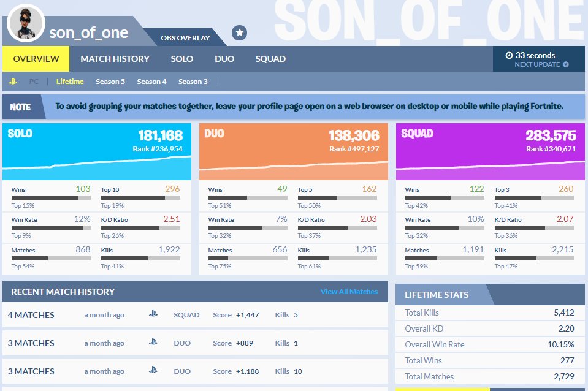
Task: Open the 3 MATCHES row with Score +1,188
Action: coord(195,371)
